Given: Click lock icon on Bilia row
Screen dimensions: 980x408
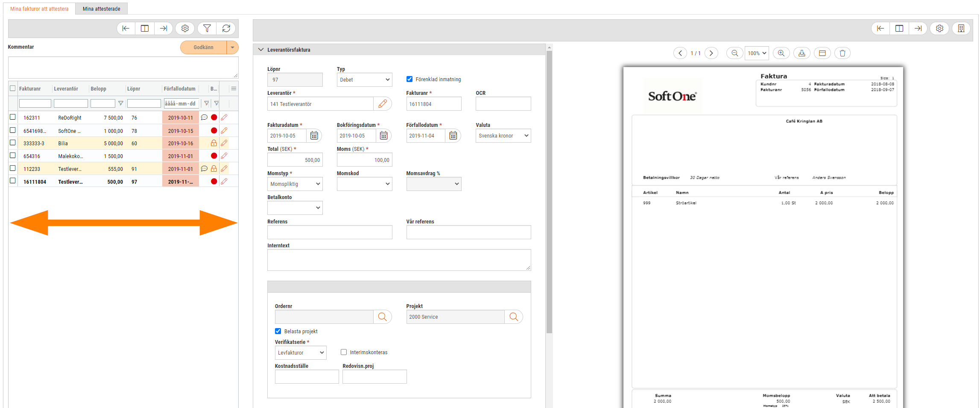Looking at the screenshot, I should click(214, 143).
